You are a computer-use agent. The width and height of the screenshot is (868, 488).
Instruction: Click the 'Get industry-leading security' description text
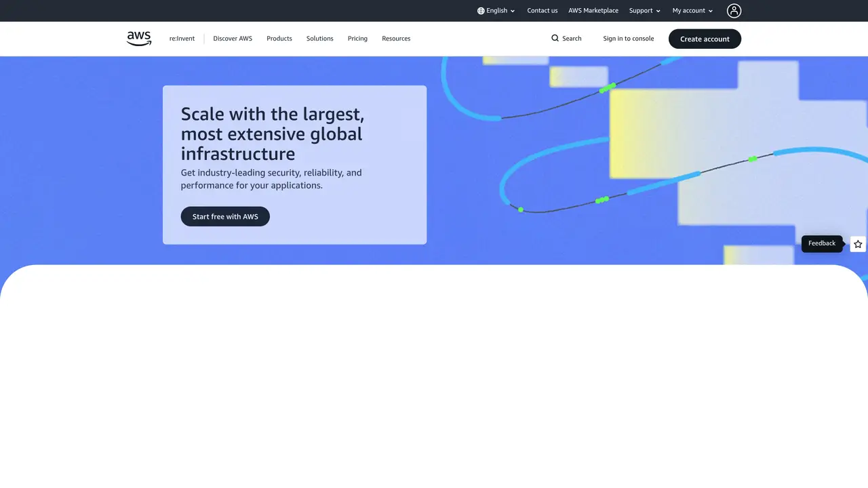[x=271, y=179]
